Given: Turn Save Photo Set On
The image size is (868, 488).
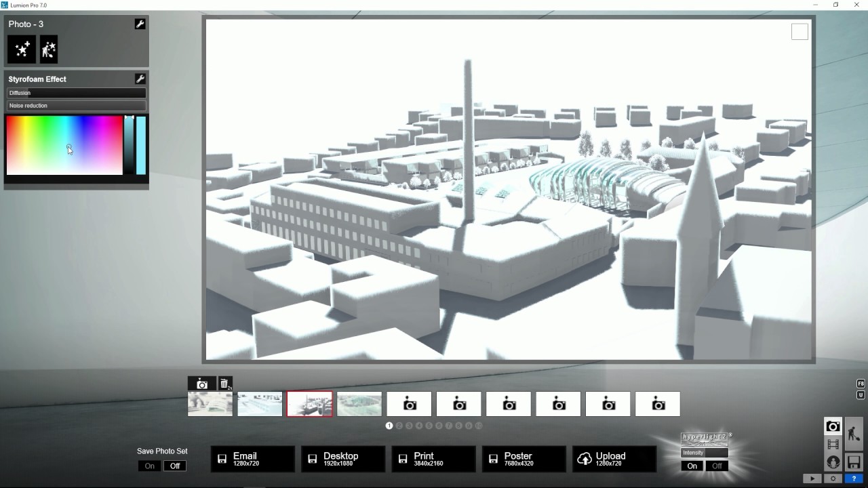Looking at the screenshot, I should (x=150, y=466).
